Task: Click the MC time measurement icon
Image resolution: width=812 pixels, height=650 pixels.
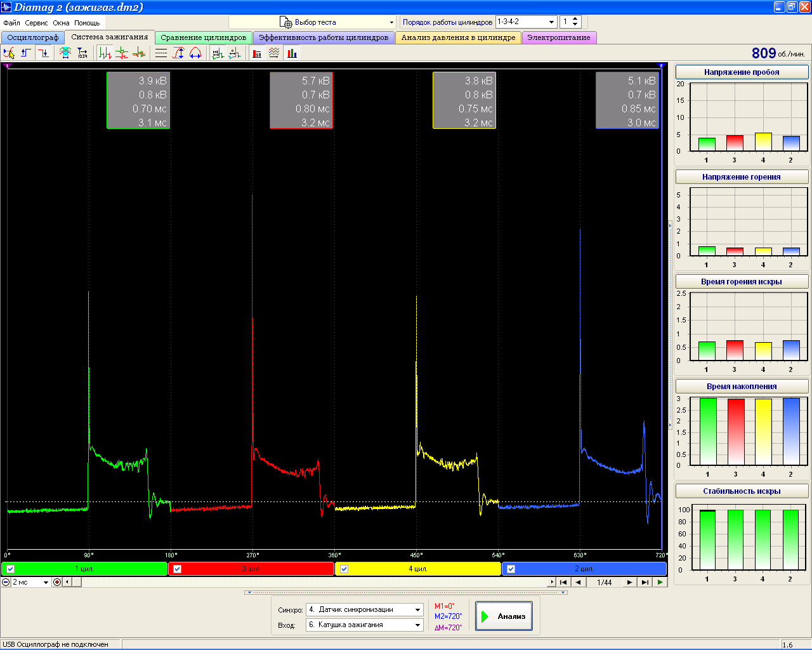Action: [x=218, y=53]
